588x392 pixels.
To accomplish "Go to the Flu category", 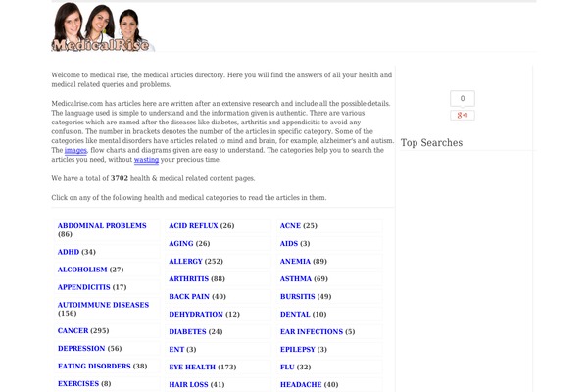I will pyautogui.click(x=287, y=367).
